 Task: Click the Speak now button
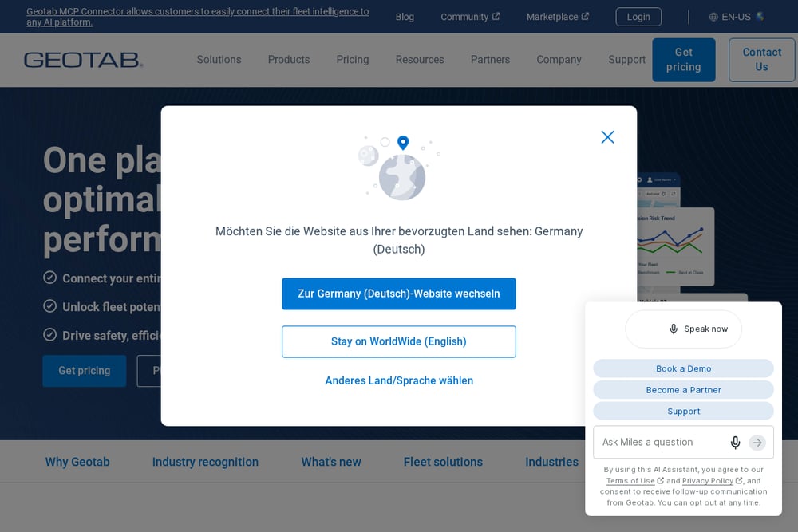[683, 329]
